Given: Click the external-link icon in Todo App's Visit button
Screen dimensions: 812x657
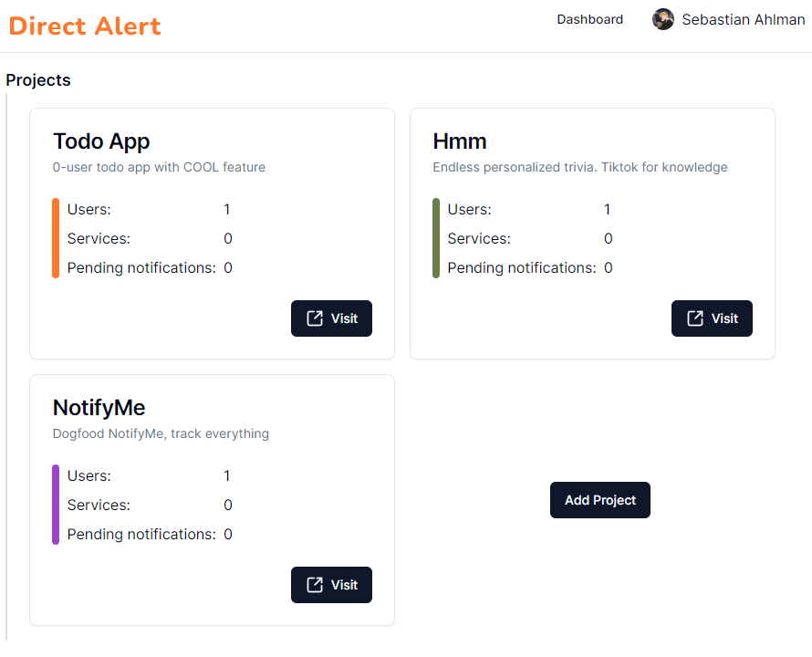Looking at the screenshot, I should 315,318.
